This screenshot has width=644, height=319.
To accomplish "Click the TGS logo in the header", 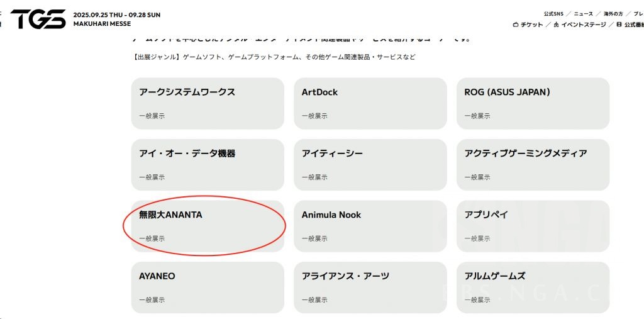I will click(x=38, y=19).
